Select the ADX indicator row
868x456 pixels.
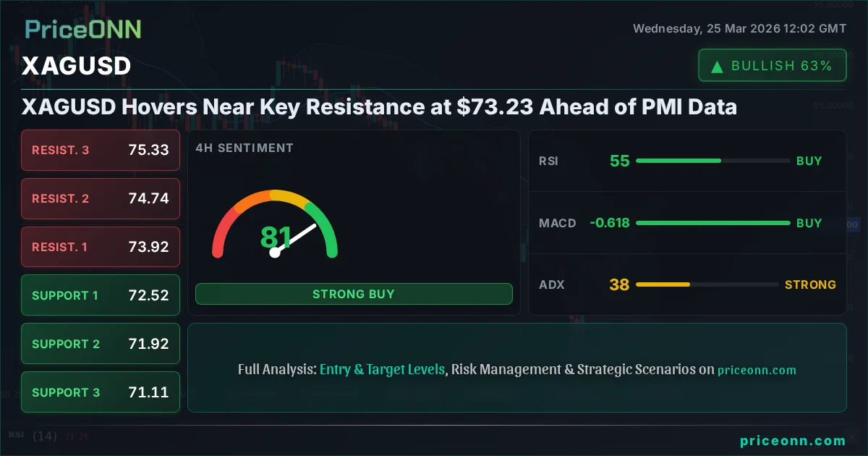[687, 284]
